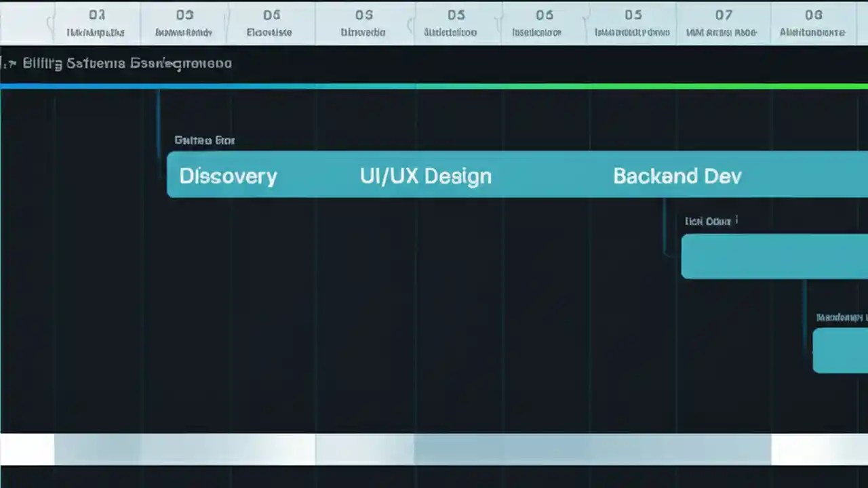Viewport: 868px width, 488px height.
Task: Click the chevron between middle date columns
Action: pyautogui.click(x=410, y=24)
